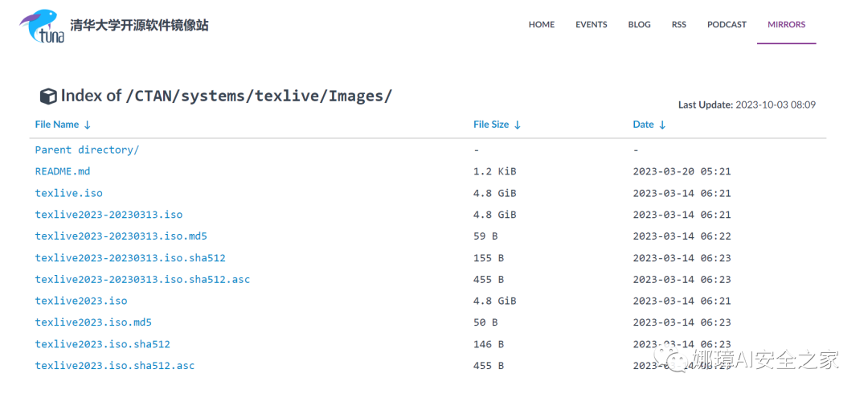The height and width of the screenshot is (398, 868).
Task: Open texlive2023.iso.sha512 link
Action: [102, 344]
